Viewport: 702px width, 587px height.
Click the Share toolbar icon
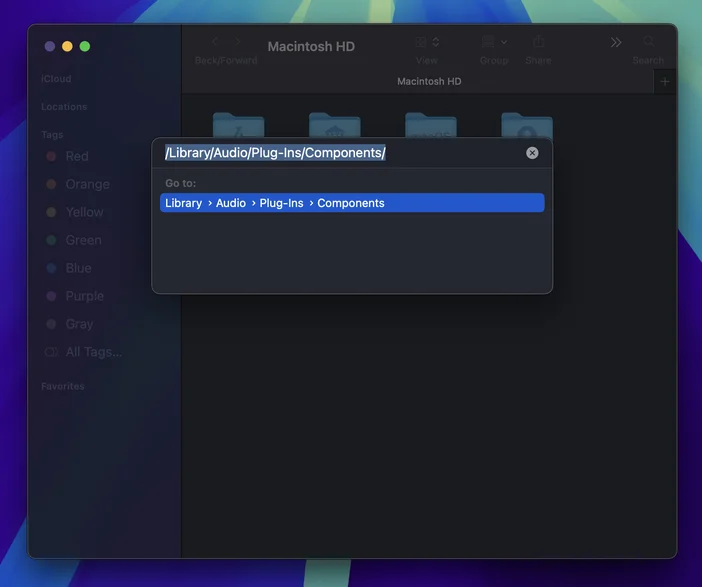539,42
